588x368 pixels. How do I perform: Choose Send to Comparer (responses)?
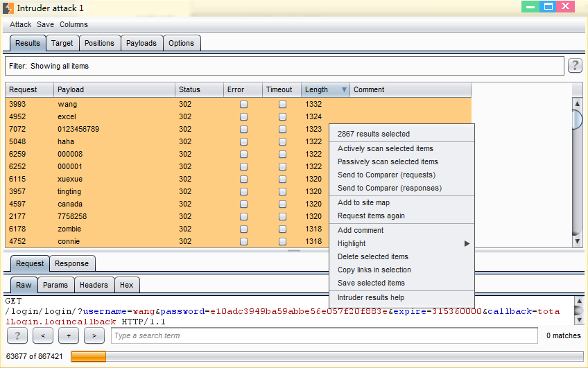point(401,188)
